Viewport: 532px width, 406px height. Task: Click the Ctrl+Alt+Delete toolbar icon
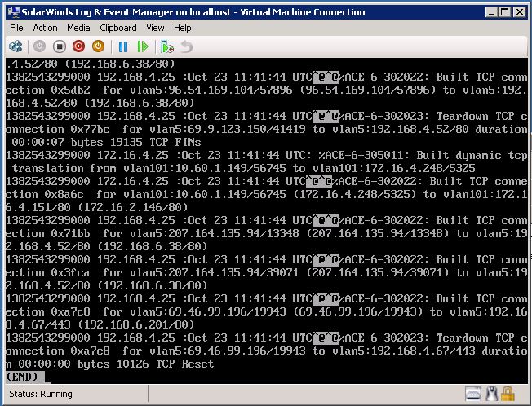(x=16, y=46)
